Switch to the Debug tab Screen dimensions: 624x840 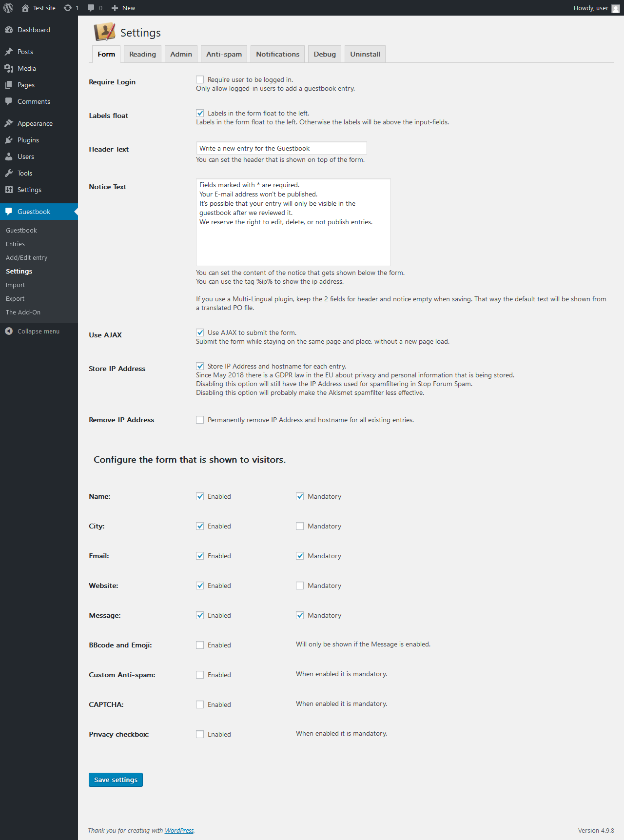325,54
